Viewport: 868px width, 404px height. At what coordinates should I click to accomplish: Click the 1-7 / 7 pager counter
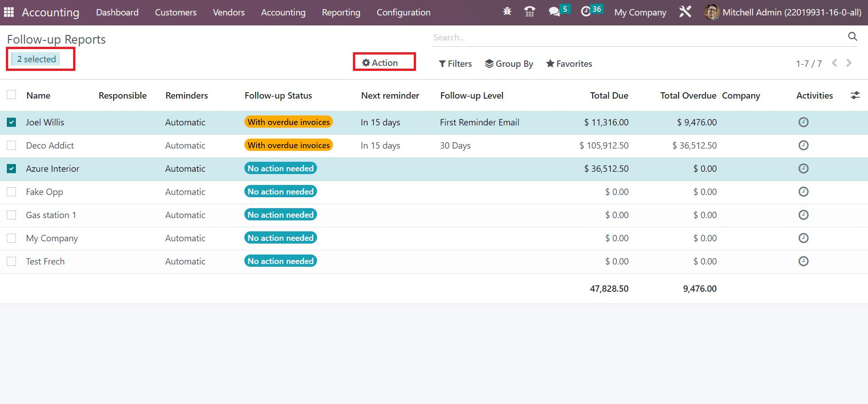click(808, 64)
